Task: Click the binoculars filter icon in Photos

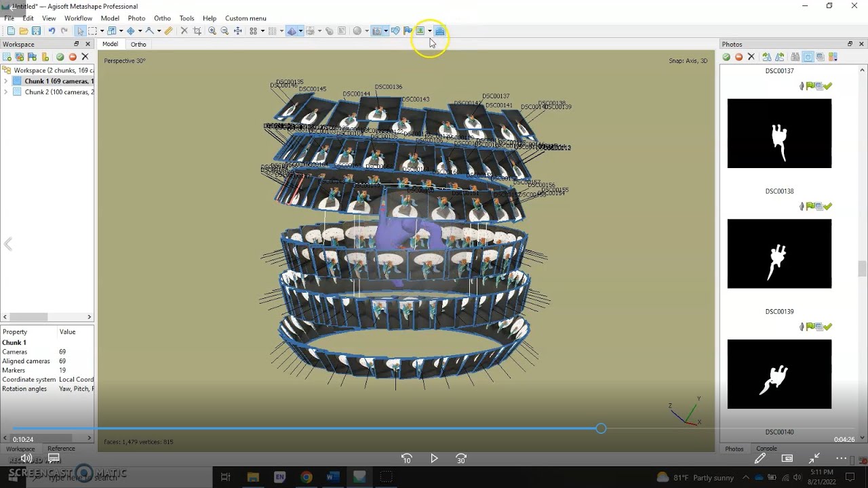Action: 795,57
